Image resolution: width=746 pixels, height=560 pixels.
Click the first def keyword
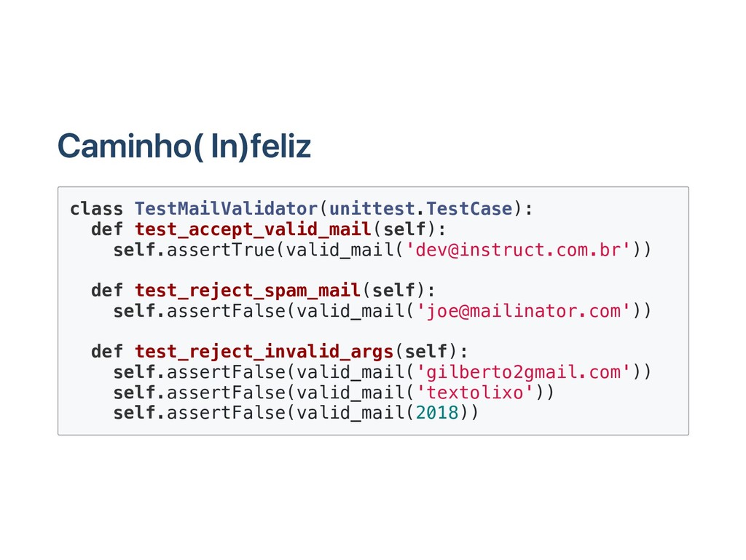[x=107, y=229]
